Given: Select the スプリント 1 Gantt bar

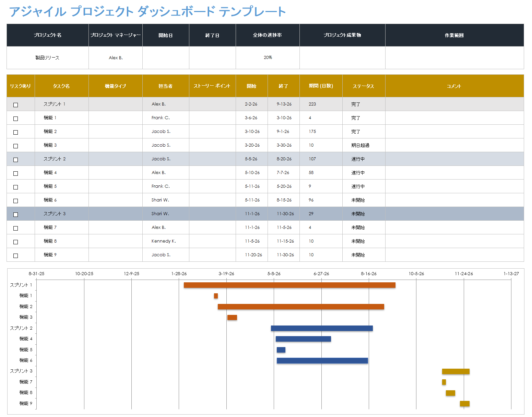Looking at the screenshot, I should (289, 285).
